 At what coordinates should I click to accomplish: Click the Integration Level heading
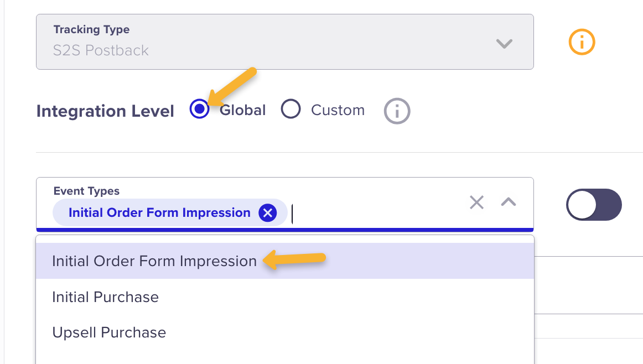point(105,111)
